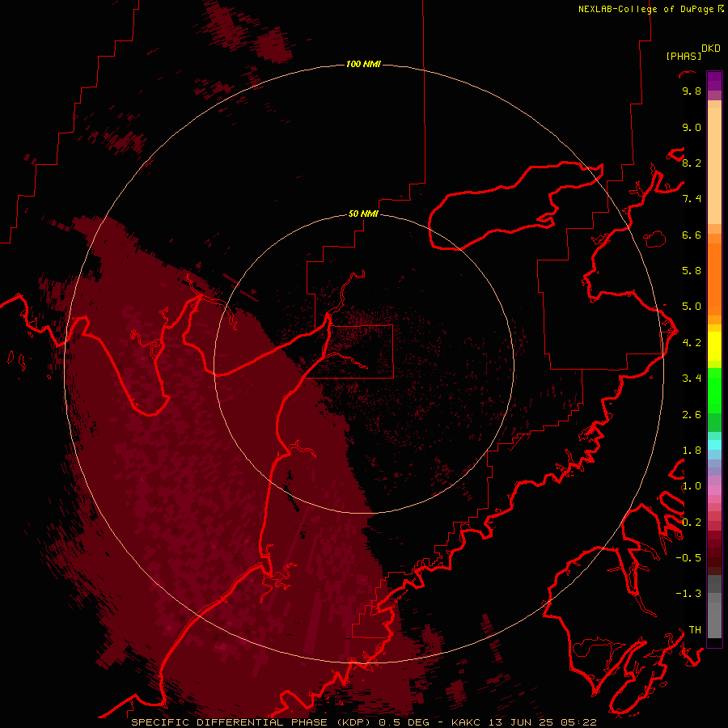Screen dimensions: 728x728
Task: Click the 1.8 legend value
Action: pos(692,450)
